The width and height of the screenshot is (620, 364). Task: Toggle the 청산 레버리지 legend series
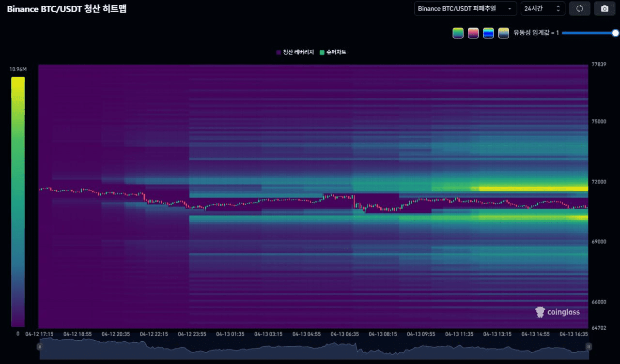pyautogui.click(x=295, y=52)
